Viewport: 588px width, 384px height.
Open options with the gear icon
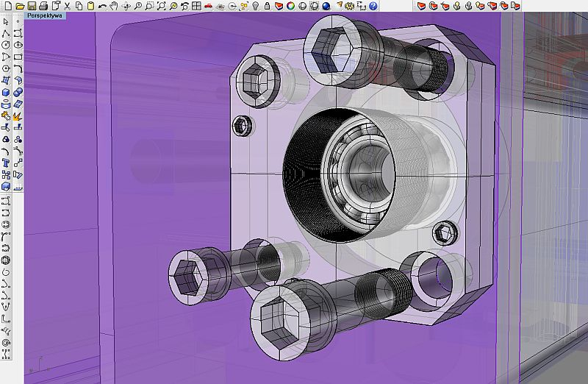(x=350, y=6)
